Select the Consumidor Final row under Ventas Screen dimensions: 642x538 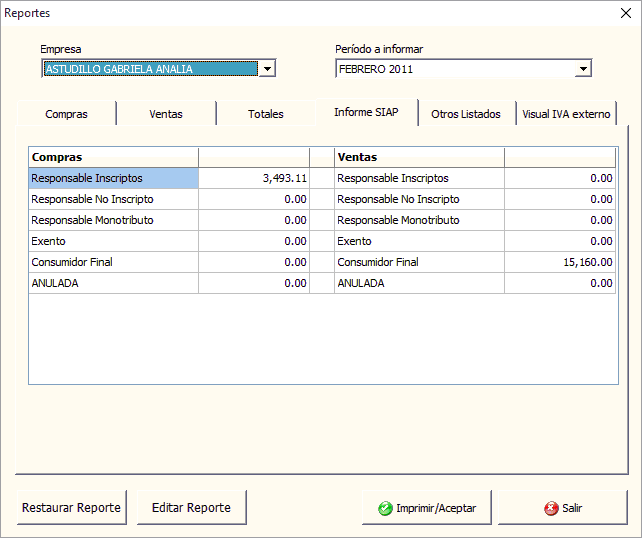(x=419, y=262)
